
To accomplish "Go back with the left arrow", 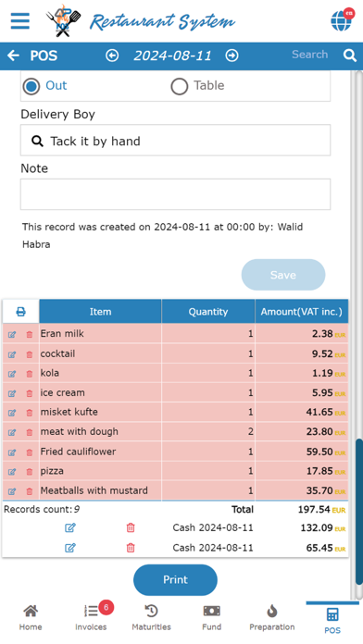I will pyautogui.click(x=13, y=56).
